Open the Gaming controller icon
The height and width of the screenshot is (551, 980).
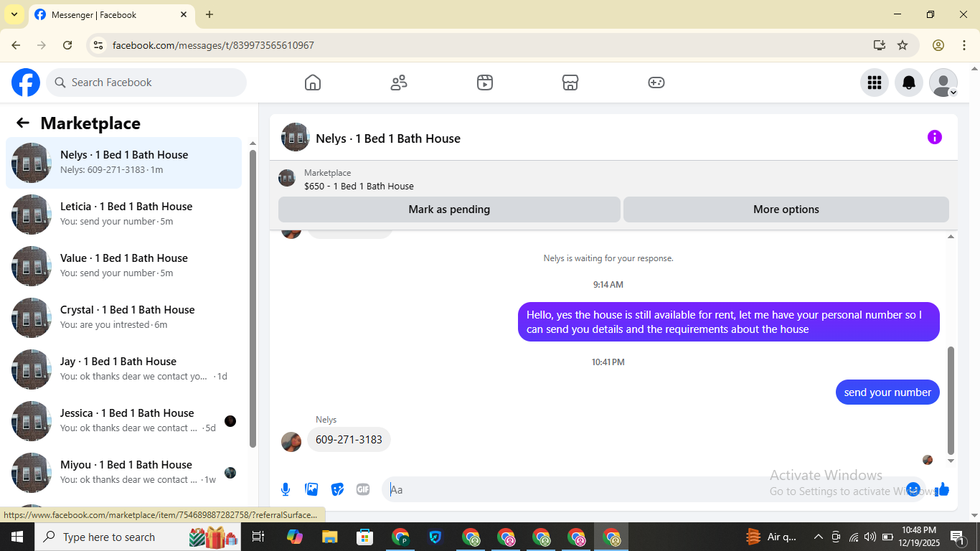[x=656, y=83]
